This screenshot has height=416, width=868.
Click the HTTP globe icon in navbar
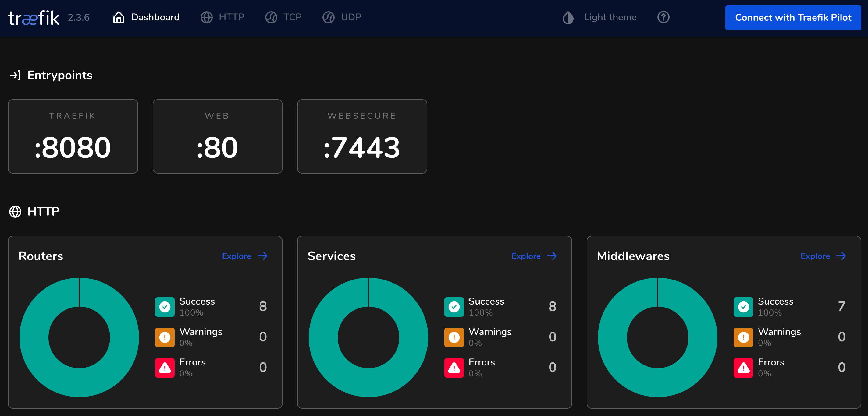click(206, 17)
